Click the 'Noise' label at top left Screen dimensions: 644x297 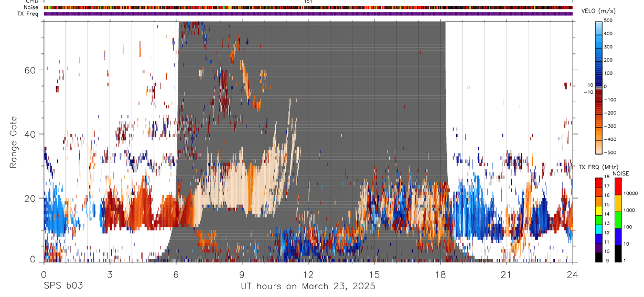31,7
